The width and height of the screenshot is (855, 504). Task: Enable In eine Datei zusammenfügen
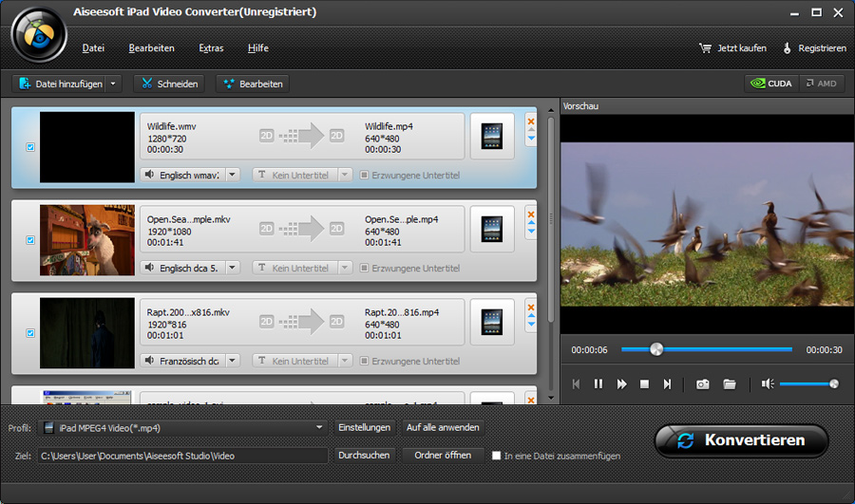[x=496, y=456]
